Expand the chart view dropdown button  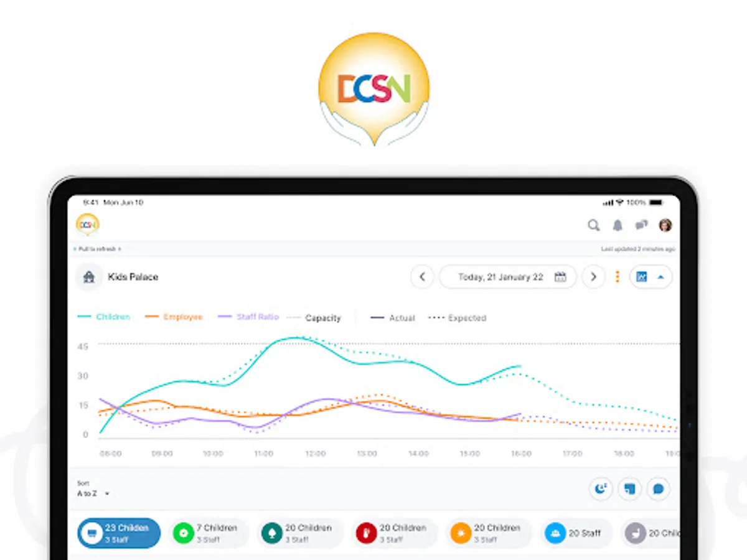click(x=651, y=277)
